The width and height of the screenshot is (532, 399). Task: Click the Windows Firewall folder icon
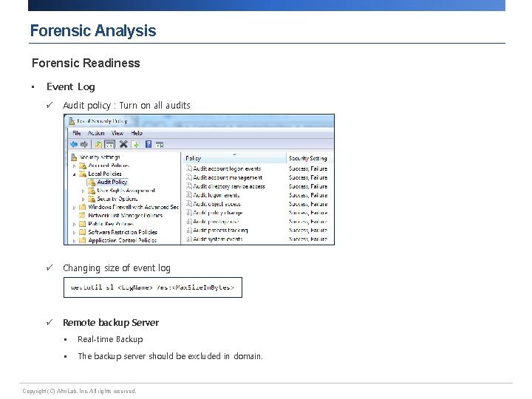[x=83, y=207]
